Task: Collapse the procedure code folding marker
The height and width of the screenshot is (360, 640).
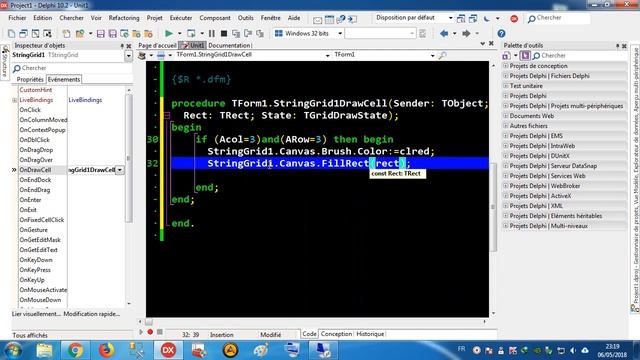Action: pos(167,116)
